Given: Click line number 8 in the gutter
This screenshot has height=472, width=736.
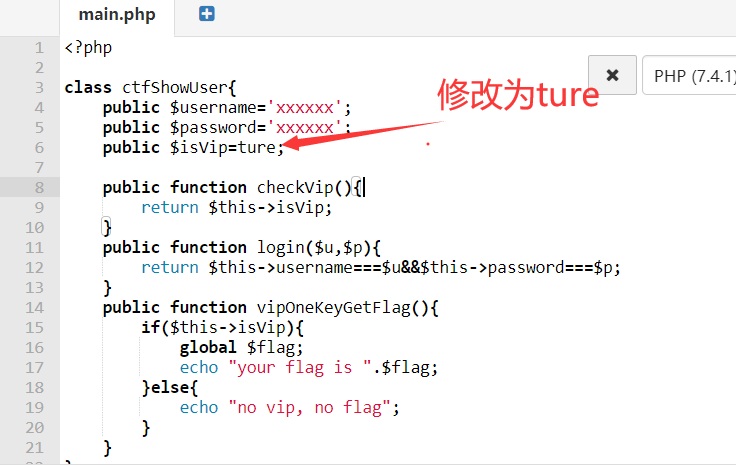Looking at the screenshot, I should point(39,187).
